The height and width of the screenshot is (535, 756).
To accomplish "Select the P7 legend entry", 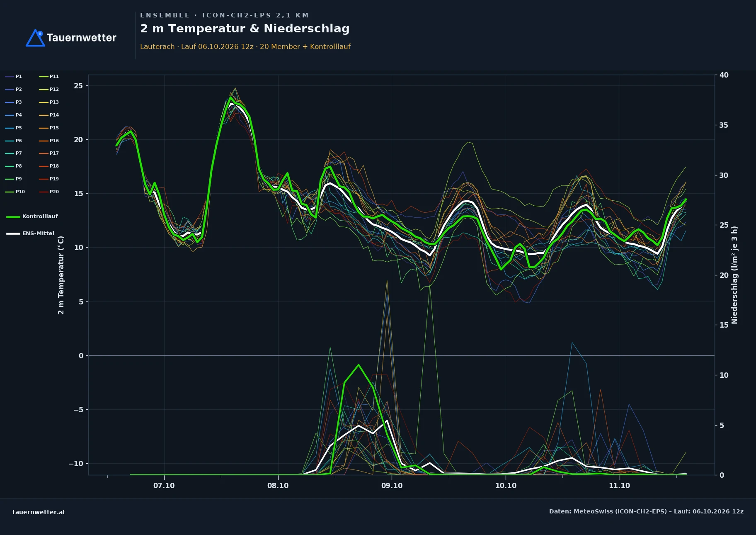I will point(14,153).
